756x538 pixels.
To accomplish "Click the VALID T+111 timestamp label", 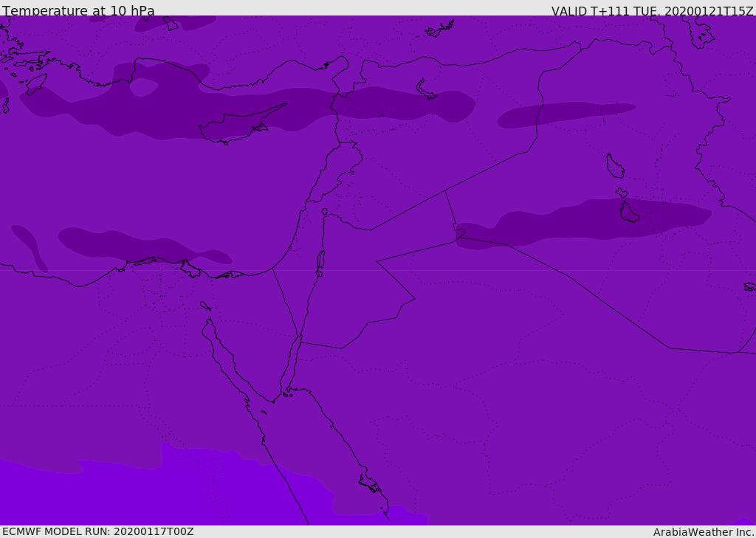I will 652,11.
